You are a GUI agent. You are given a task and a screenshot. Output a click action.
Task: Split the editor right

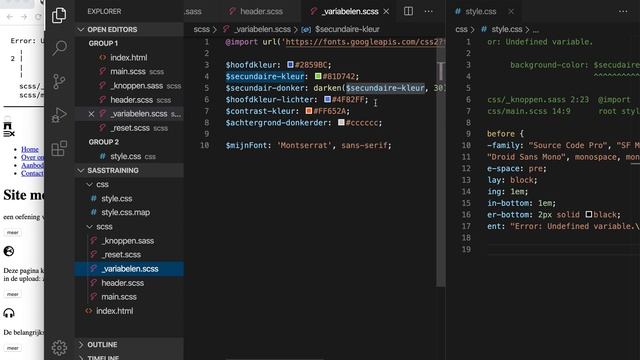pos(408,11)
